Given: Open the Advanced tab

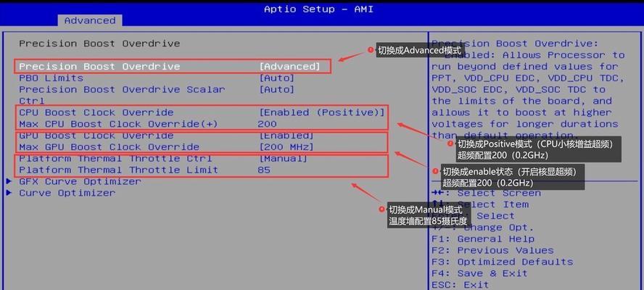Looking at the screenshot, I should (x=89, y=20).
